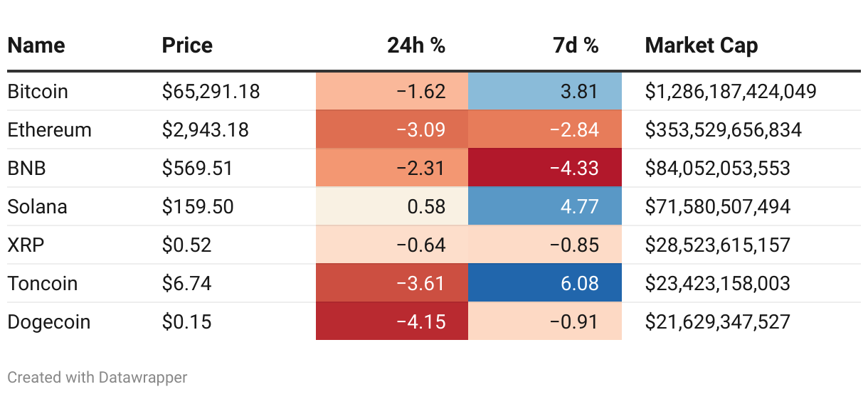Select Toncoin's dark blue 6.08 cell

point(545,284)
